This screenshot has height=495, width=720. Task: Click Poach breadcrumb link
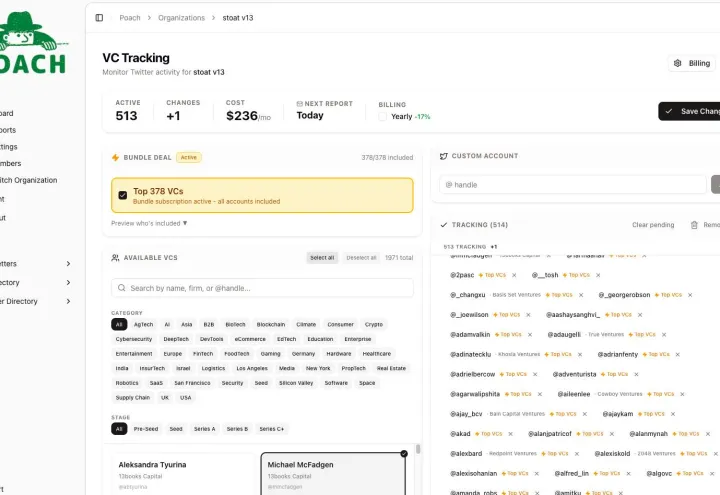click(x=129, y=18)
